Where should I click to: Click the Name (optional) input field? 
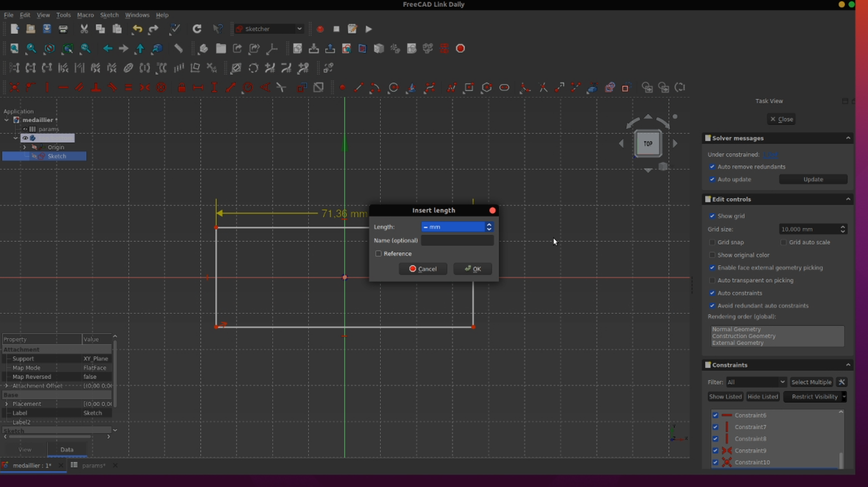[457, 241]
